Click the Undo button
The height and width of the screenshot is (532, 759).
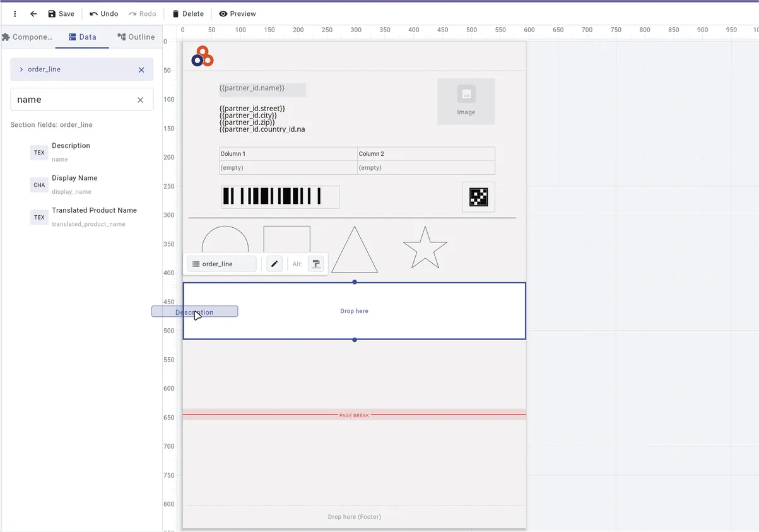click(x=103, y=13)
